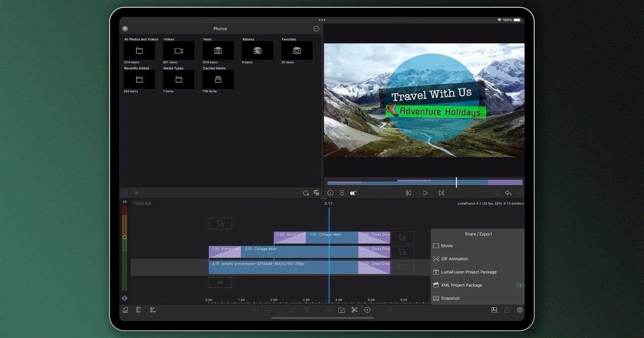Image resolution: width=644 pixels, height=338 pixels.
Task: Open the Photos library more options button
Action: click(316, 29)
